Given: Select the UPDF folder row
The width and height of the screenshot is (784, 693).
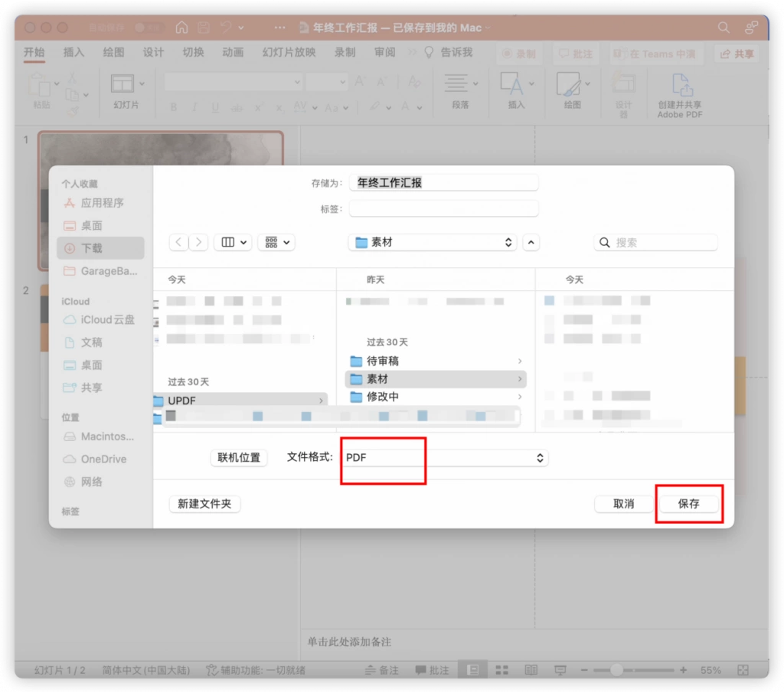Looking at the screenshot, I should click(240, 400).
